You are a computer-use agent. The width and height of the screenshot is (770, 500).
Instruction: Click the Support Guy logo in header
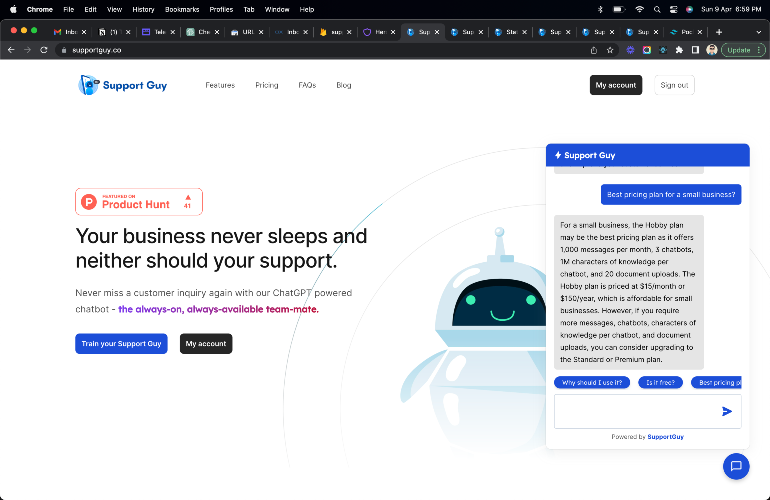[x=123, y=85]
